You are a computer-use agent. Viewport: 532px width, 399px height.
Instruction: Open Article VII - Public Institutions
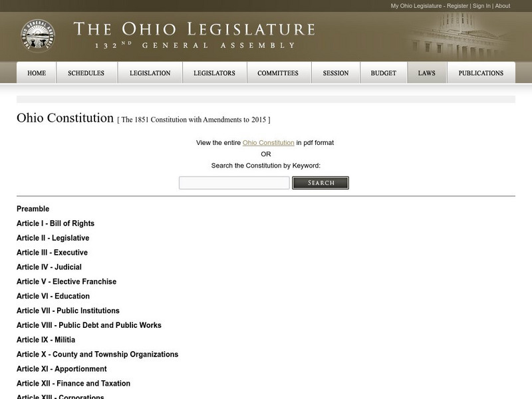click(68, 311)
